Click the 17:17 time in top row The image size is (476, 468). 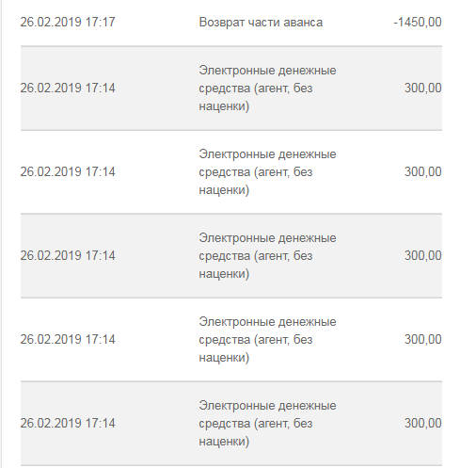pos(101,23)
